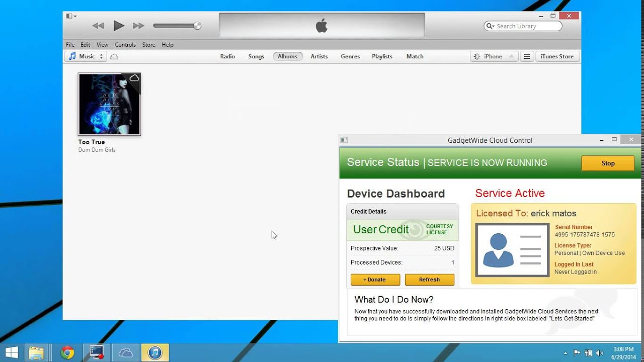Switch to the Radio tab
Viewport: 644px width, 362px height.
(x=227, y=56)
